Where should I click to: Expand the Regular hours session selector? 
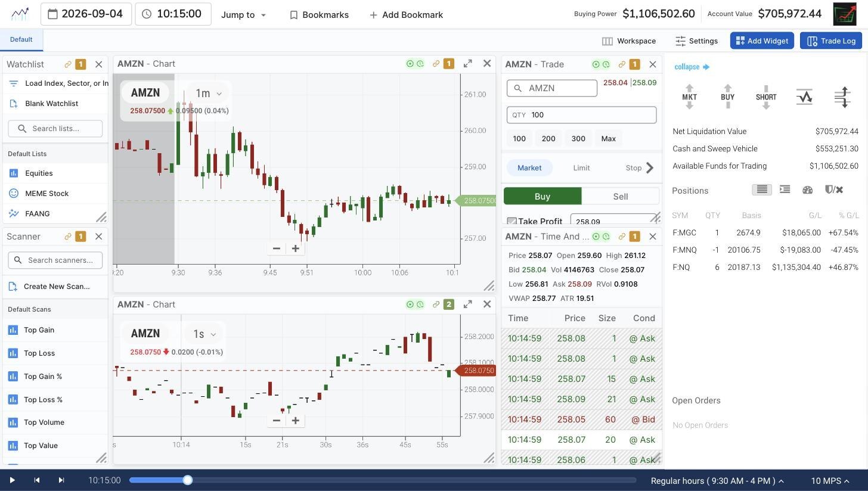point(717,481)
